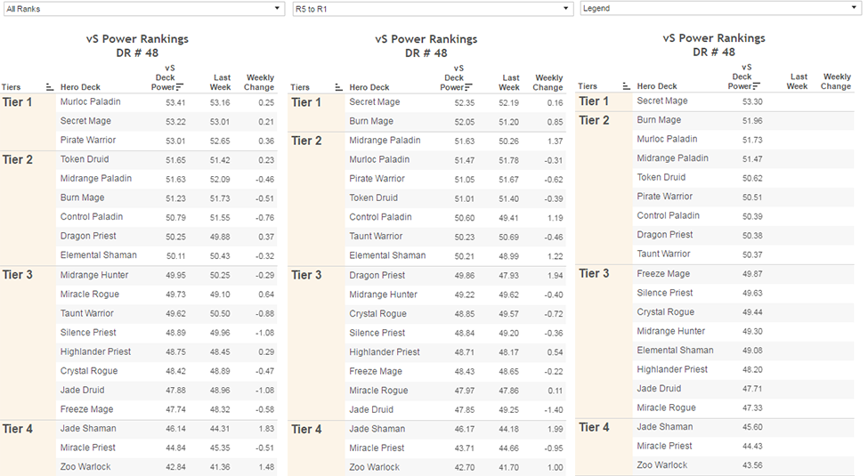Click Weekly Change header in Legend table
This screenshot has height=476, width=868.
pos(837,81)
